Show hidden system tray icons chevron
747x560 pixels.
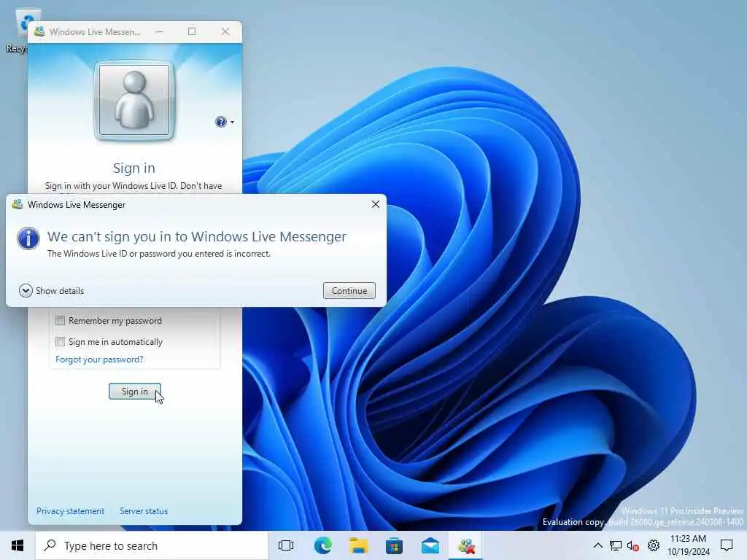point(597,545)
